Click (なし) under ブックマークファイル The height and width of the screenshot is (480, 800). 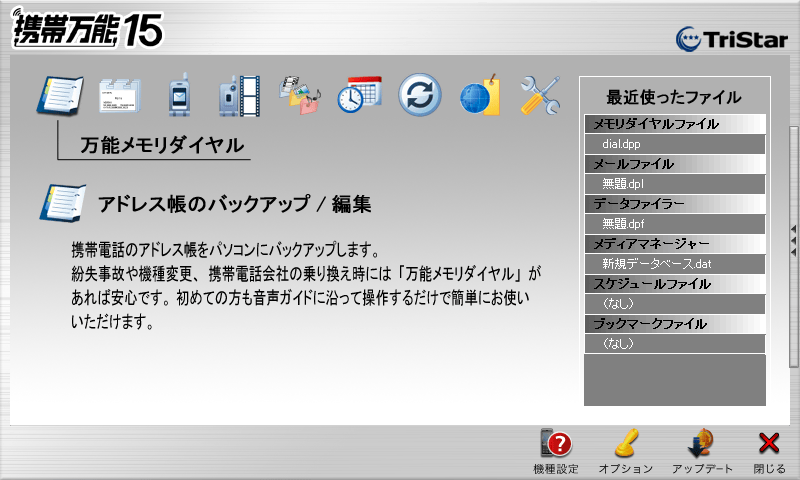(674, 343)
